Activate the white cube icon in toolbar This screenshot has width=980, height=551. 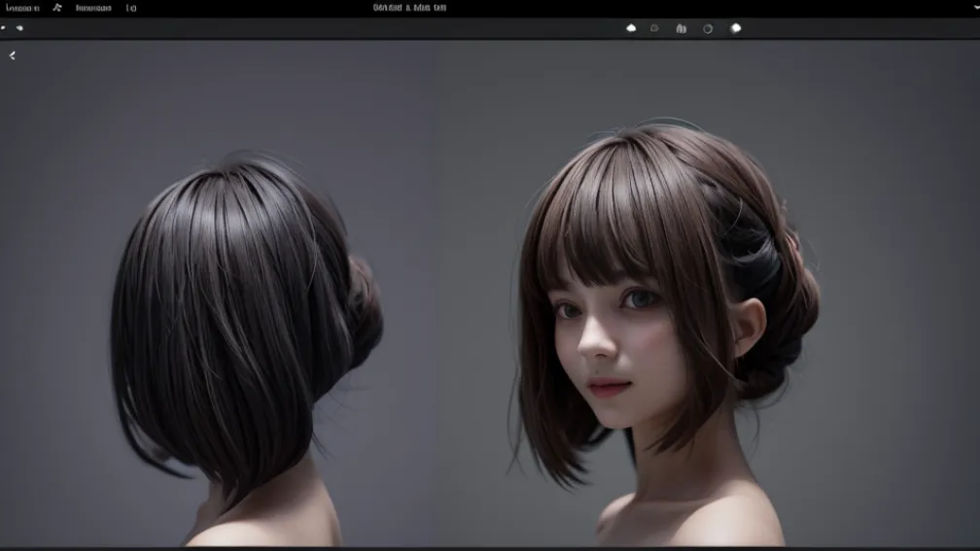(735, 28)
